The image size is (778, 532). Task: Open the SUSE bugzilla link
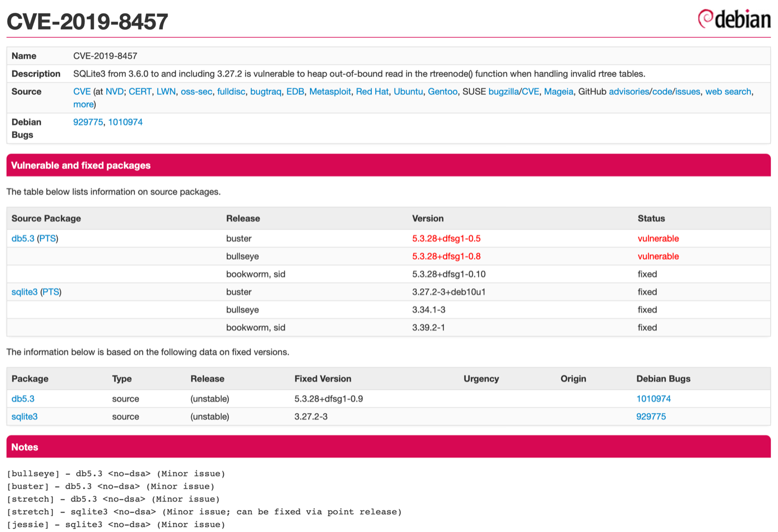(503, 92)
